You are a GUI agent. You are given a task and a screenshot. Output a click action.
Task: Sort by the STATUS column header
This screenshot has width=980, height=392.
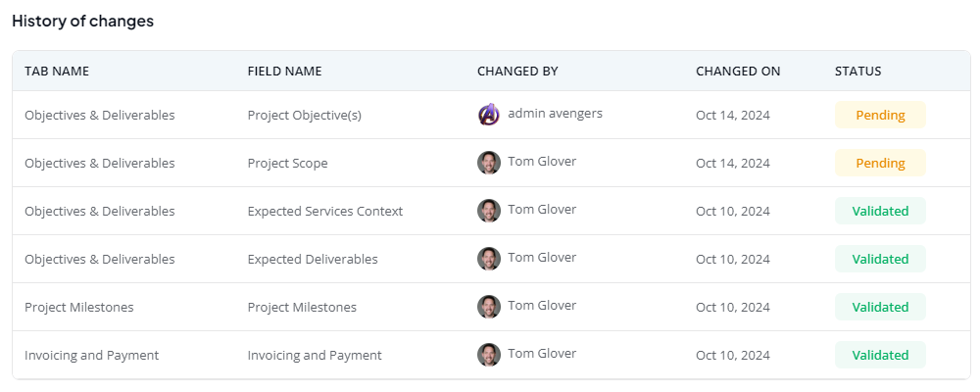[858, 72]
